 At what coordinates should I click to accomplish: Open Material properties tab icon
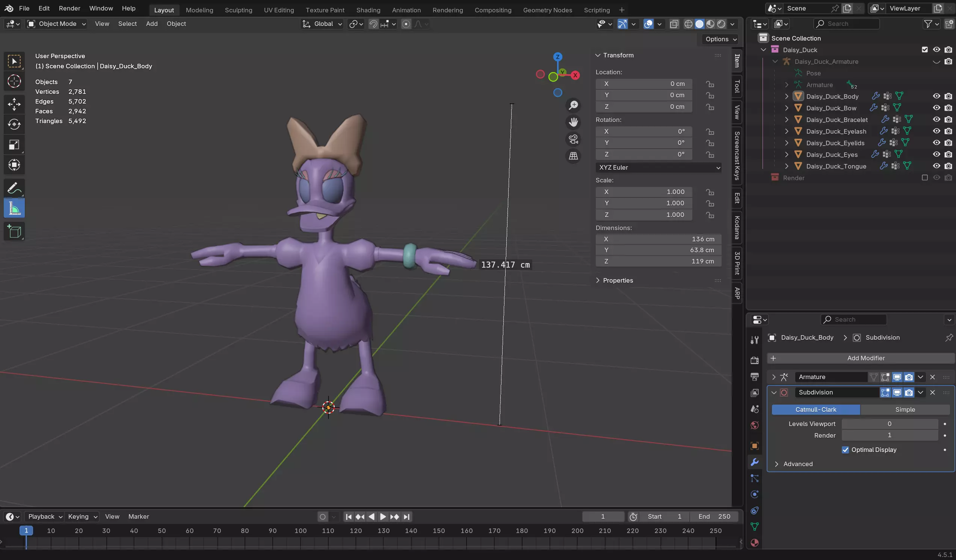[755, 543]
